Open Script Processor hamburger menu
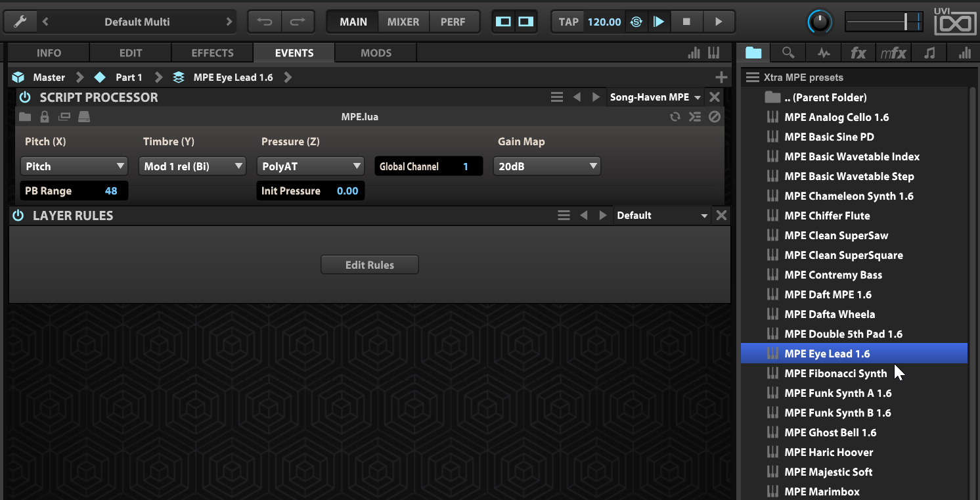This screenshot has width=980, height=500. point(557,97)
